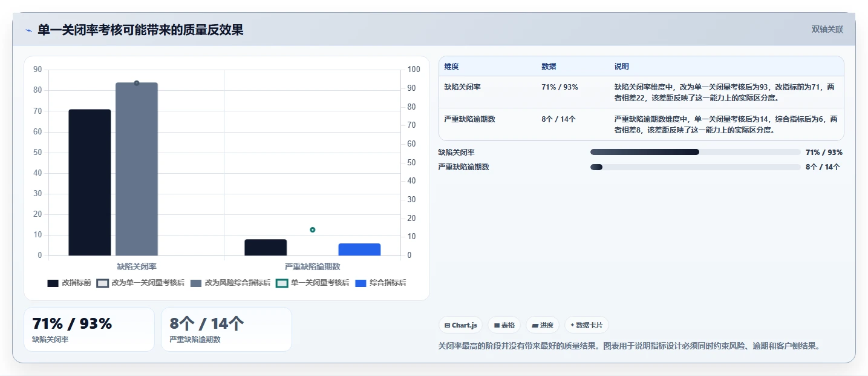The width and height of the screenshot is (868, 376).
Task: Click the 严重缺陷逾期数 x-axis label
Action: (x=313, y=266)
